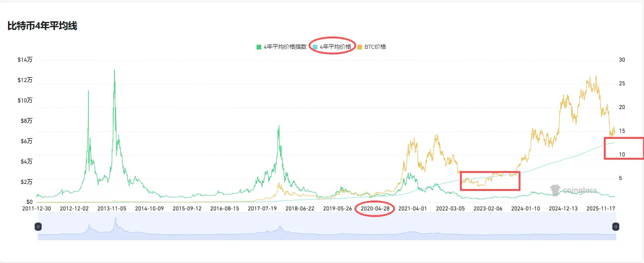Click the range selector mini chart area
The width and height of the screenshot is (644, 263).
(327, 227)
